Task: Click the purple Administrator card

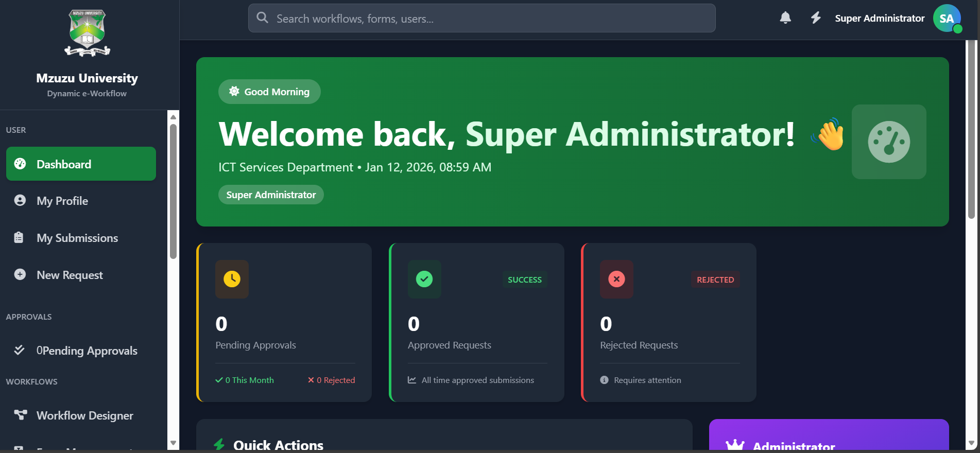Action: (x=829, y=435)
